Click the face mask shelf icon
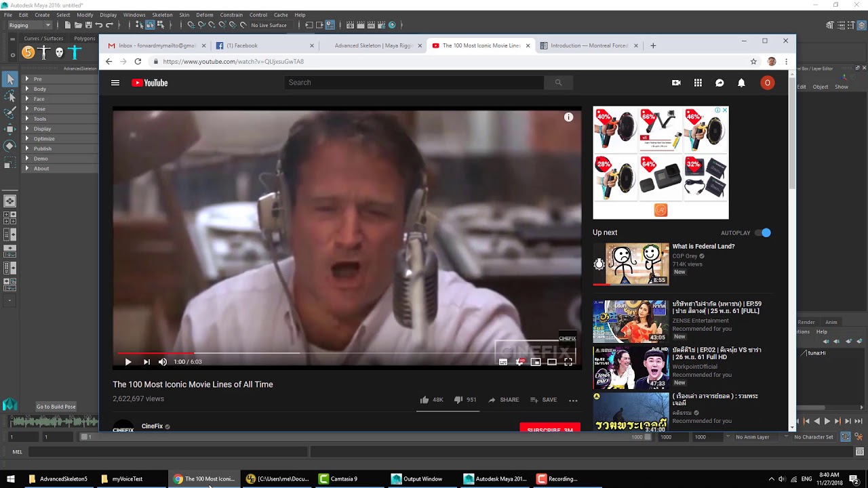This screenshot has width=868, height=488. (x=59, y=52)
